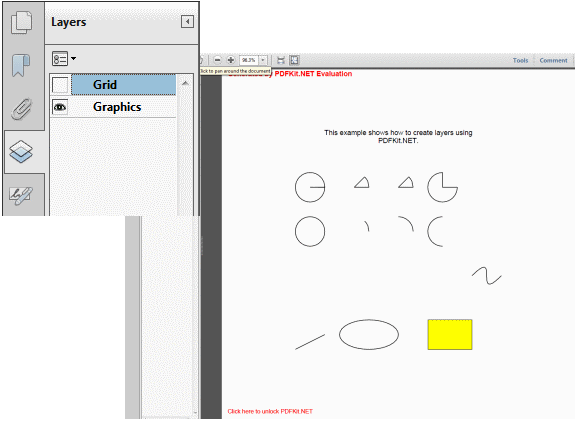The image size is (577, 422).
Task: Click the fit one full page icon
Action: click(x=294, y=60)
